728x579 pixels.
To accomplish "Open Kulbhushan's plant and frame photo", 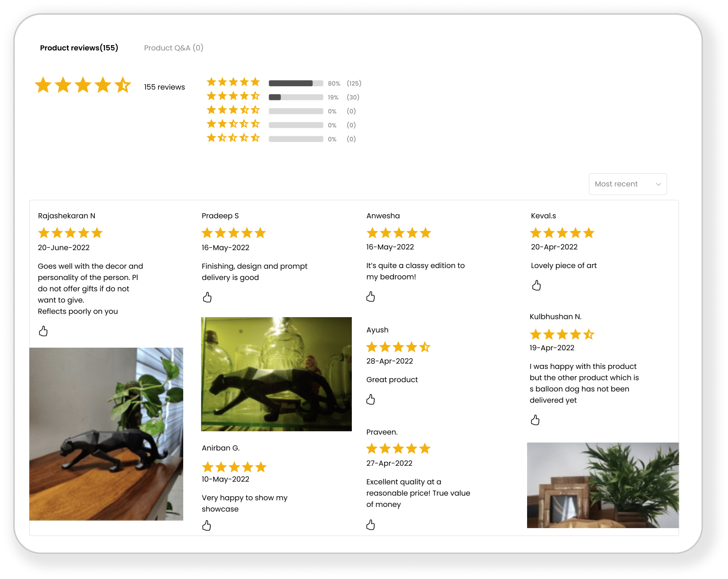I will click(x=603, y=485).
